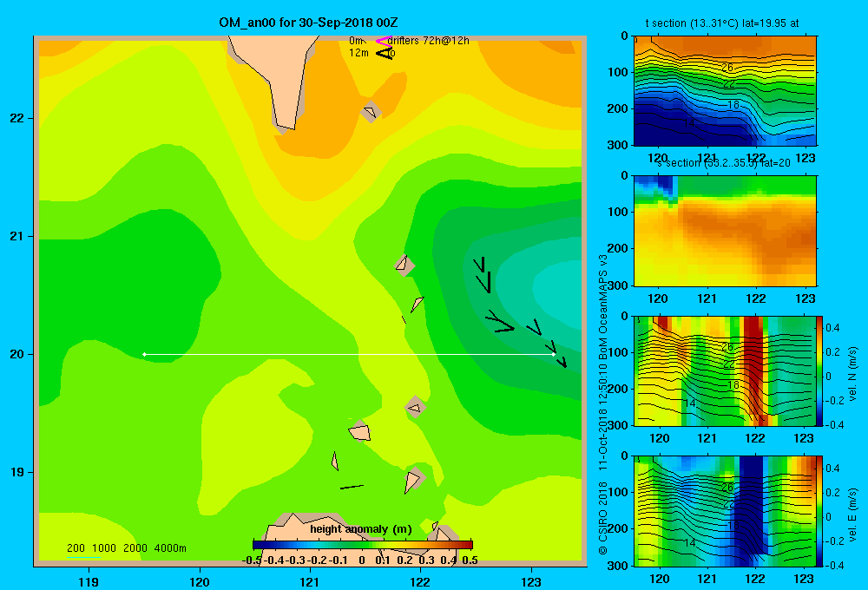Open the eastward velocity section panel

pyautogui.click(x=725, y=511)
